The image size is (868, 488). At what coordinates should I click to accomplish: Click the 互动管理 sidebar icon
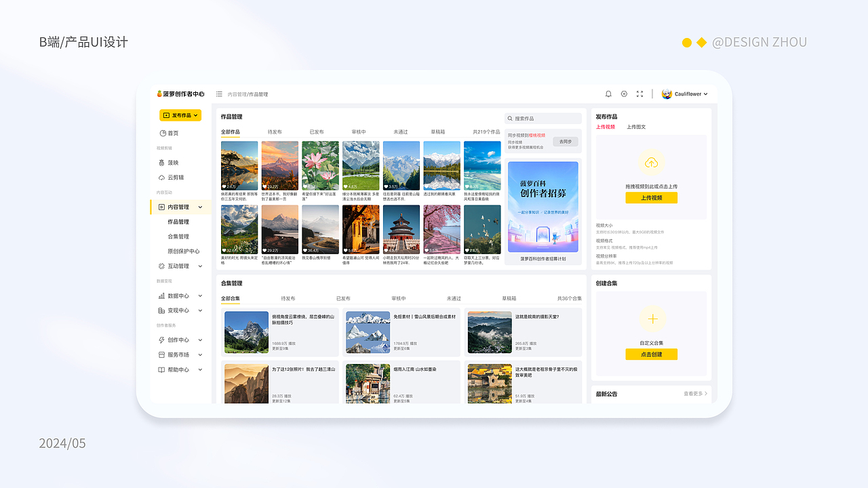click(161, 266)
